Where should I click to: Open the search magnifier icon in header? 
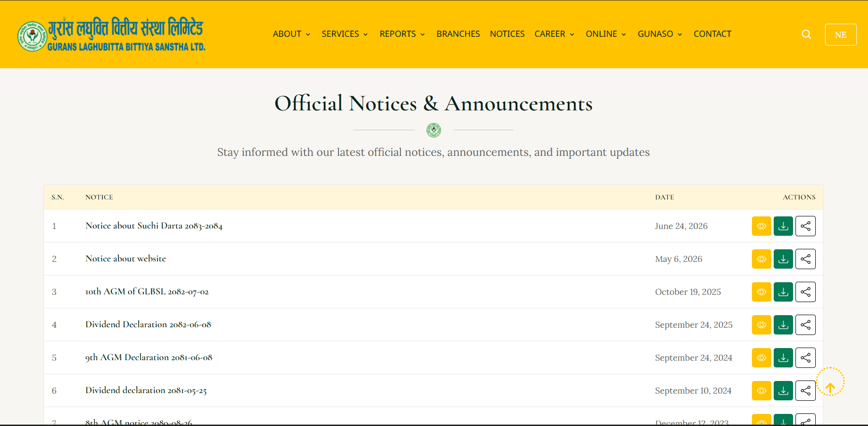point(806,34)
